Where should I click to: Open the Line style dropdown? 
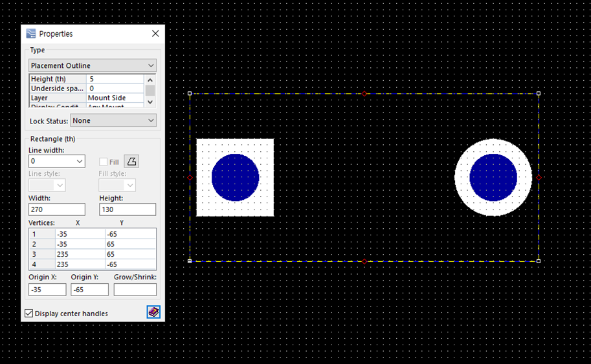[47, 185]
